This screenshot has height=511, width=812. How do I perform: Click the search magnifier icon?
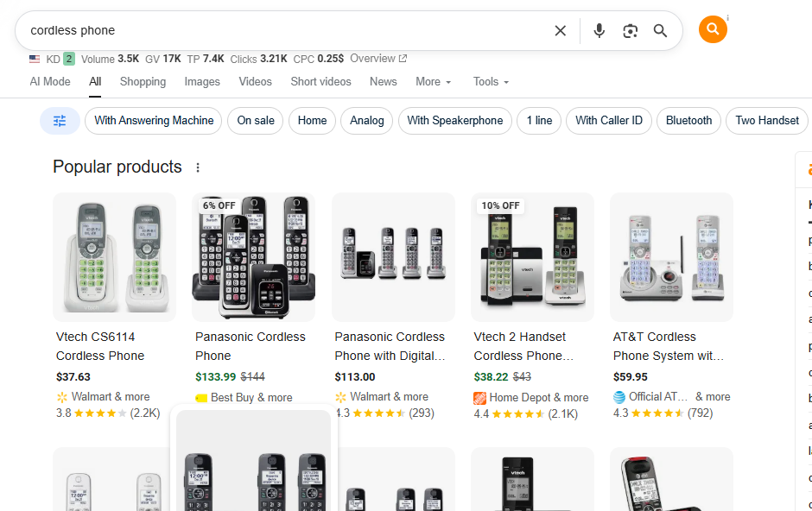pyautogui.click(x=660, y=30)
